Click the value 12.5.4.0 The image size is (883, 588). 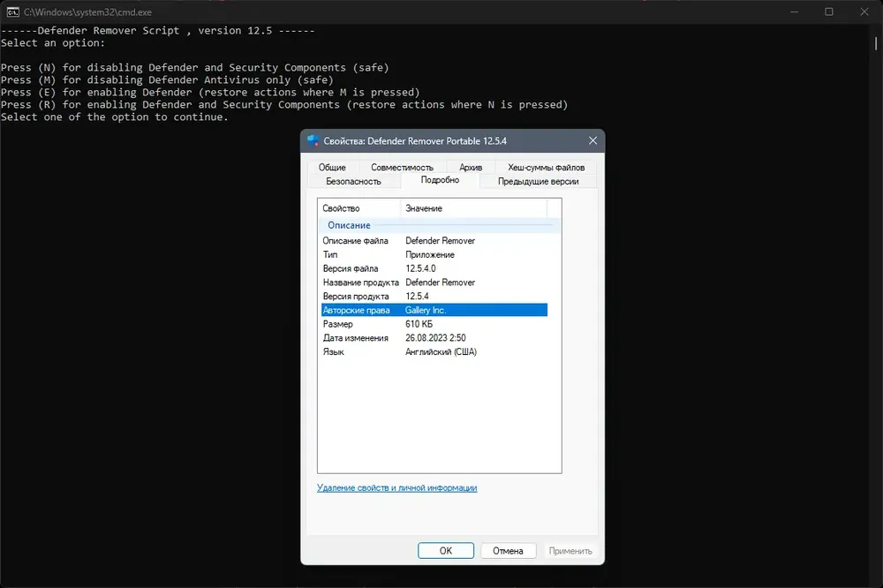[x=420, y=268]
